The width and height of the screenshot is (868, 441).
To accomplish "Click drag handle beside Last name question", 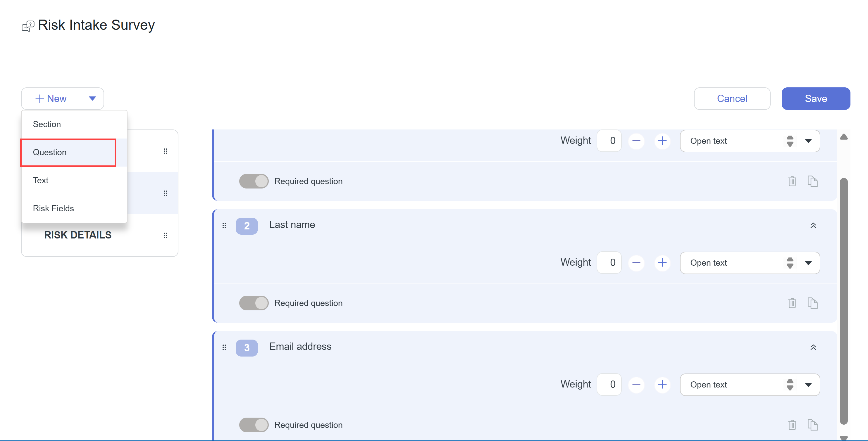I will (224, 226).
